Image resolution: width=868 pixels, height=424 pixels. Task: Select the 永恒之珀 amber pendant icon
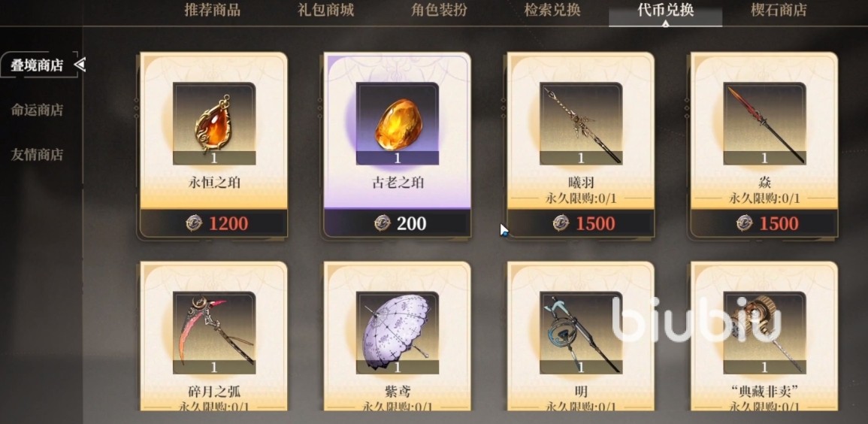point(213,123)
